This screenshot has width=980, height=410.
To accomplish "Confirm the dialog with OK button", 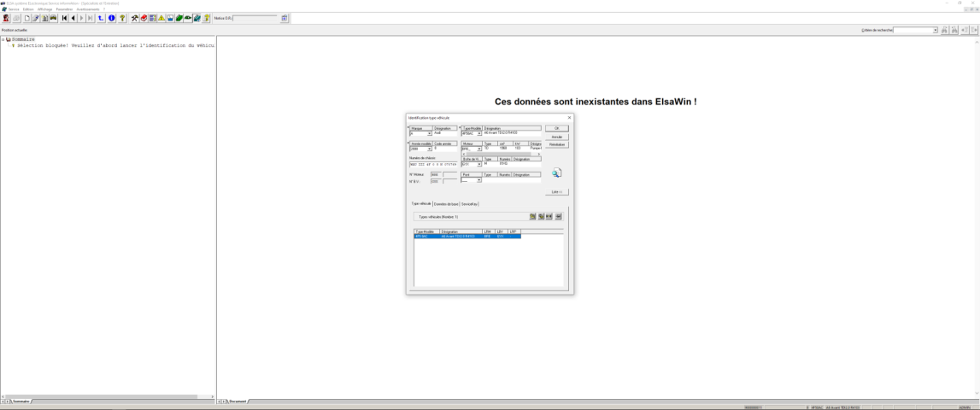I will coord(557,128).
